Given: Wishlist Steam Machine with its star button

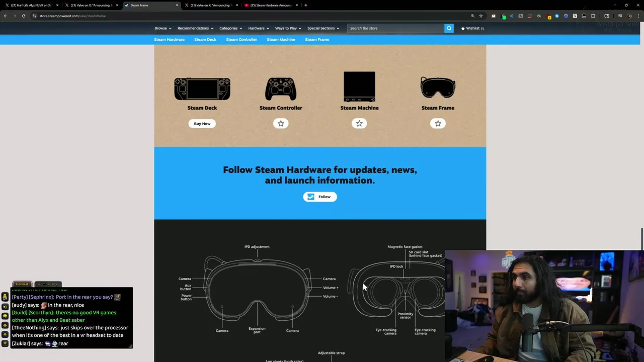Looking at the screenshot, I should coord(359,123).
